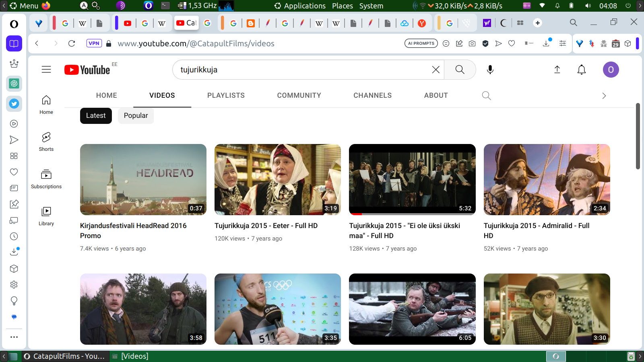Switch to the Community channel tab
The width and height of the screenshot is (644, 362).
tap(299, 96)
